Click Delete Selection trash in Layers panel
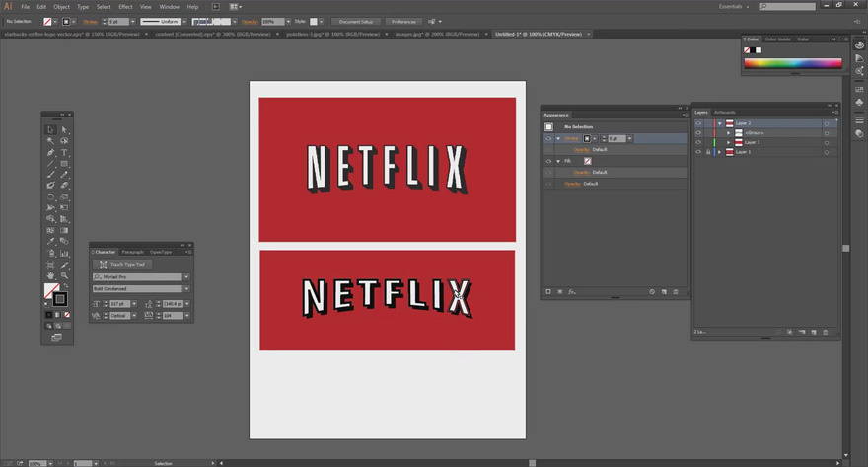 pos(826,332)
